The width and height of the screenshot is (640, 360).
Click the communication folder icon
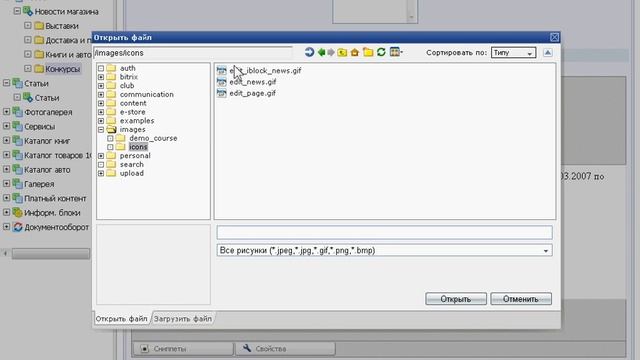click(111, 94)
